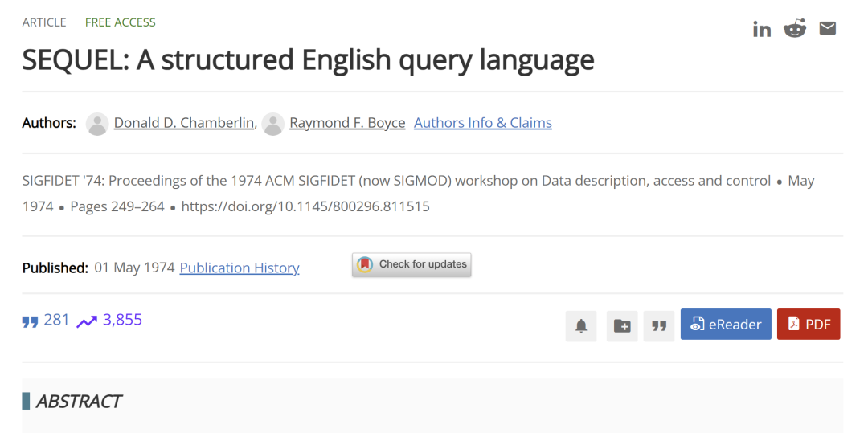Screen dimensions: 868x433
Task: Click the export citation quote icon
Action: coord(659,325)
